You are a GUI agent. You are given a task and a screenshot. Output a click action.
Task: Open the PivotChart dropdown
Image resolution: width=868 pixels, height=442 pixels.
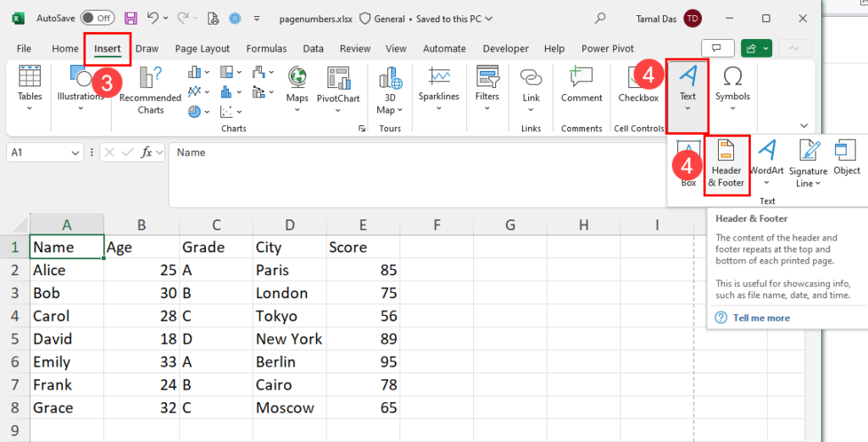(337, 110)
